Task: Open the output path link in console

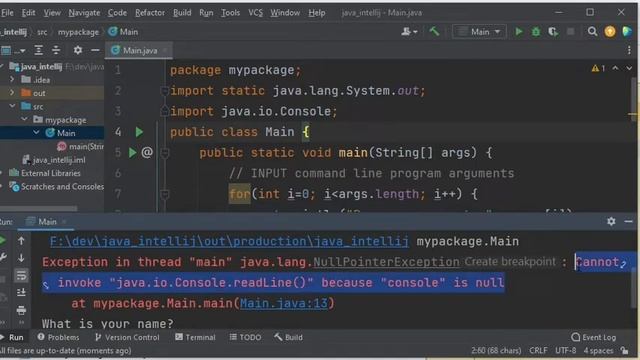Action: tap(229, 241)
